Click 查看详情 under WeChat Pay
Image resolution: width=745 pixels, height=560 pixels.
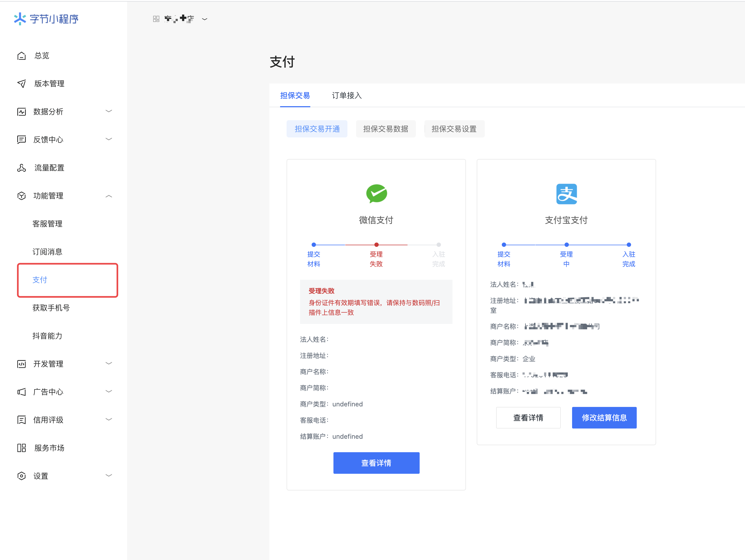(x=376, y=463)
